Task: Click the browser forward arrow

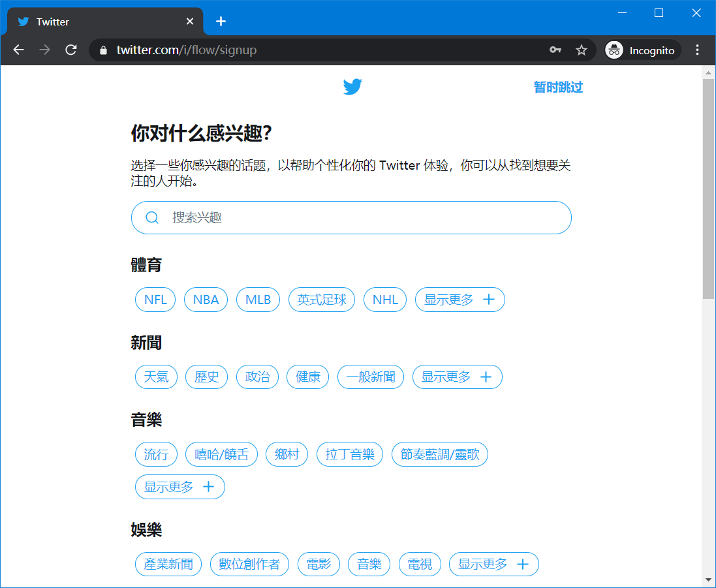Action: (x=45, y=50)
